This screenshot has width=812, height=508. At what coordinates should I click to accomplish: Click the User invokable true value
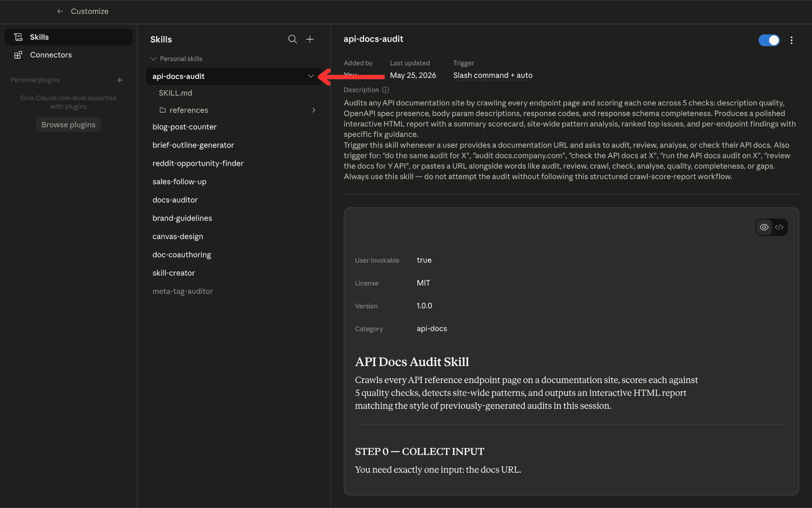click(x=424, y=260)
